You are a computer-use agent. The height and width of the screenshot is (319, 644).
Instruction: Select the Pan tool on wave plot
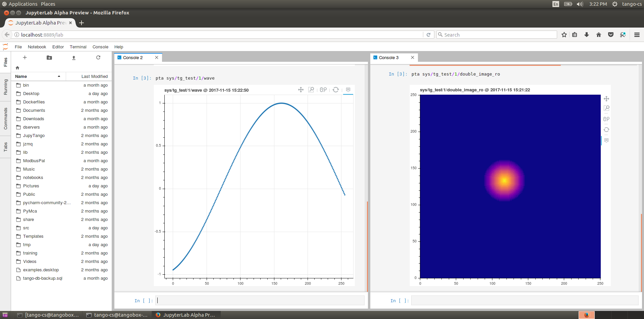pyautogui.click(x=301, y=90)
